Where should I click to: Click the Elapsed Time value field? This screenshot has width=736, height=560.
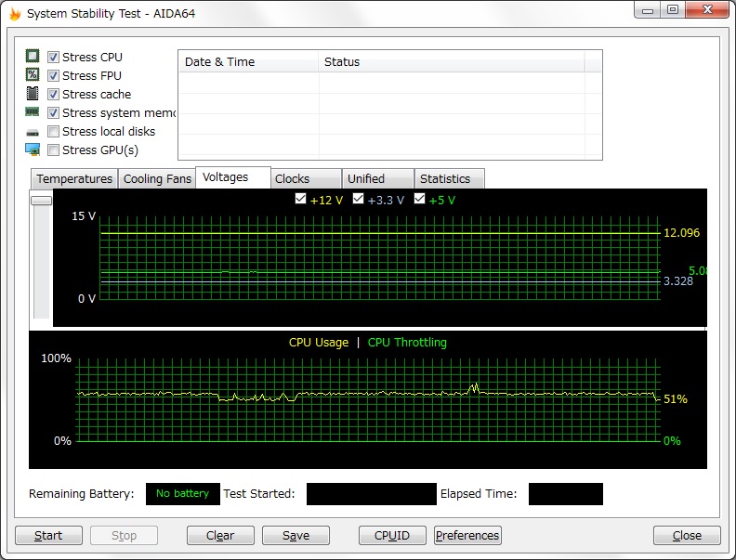click(566, 494)
